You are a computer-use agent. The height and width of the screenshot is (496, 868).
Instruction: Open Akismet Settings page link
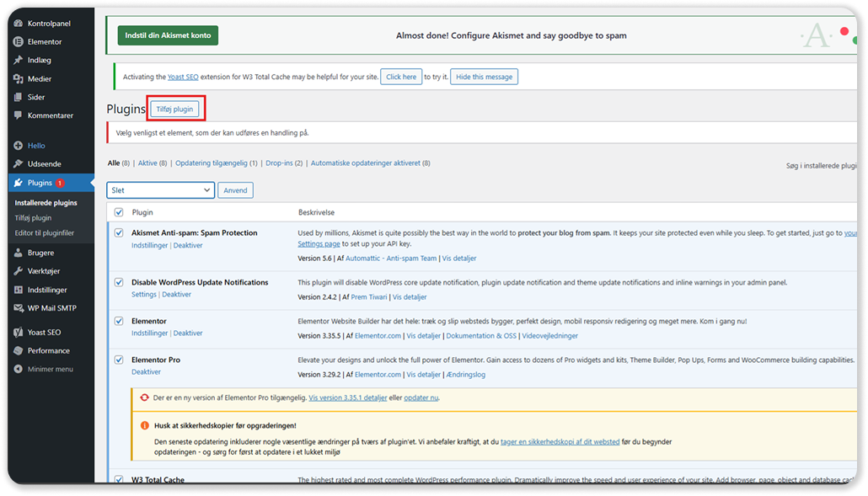pyautogui.click(x=319, y=244)
